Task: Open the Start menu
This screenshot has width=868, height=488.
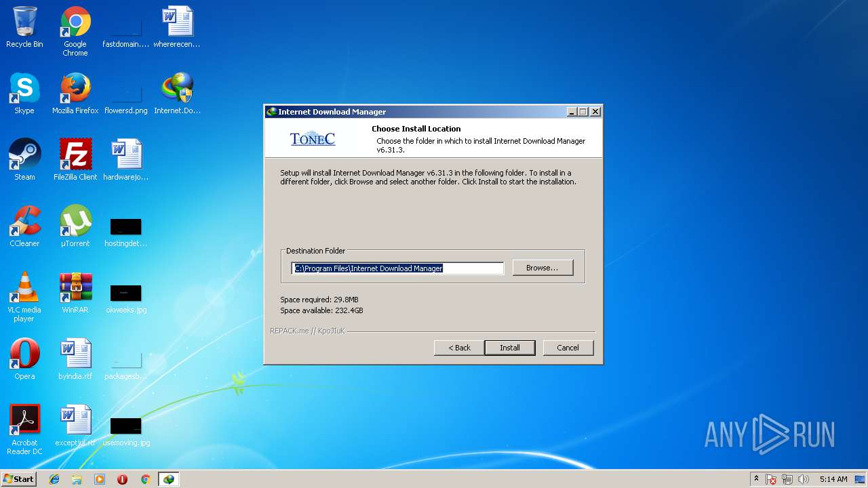Action: 18,479
